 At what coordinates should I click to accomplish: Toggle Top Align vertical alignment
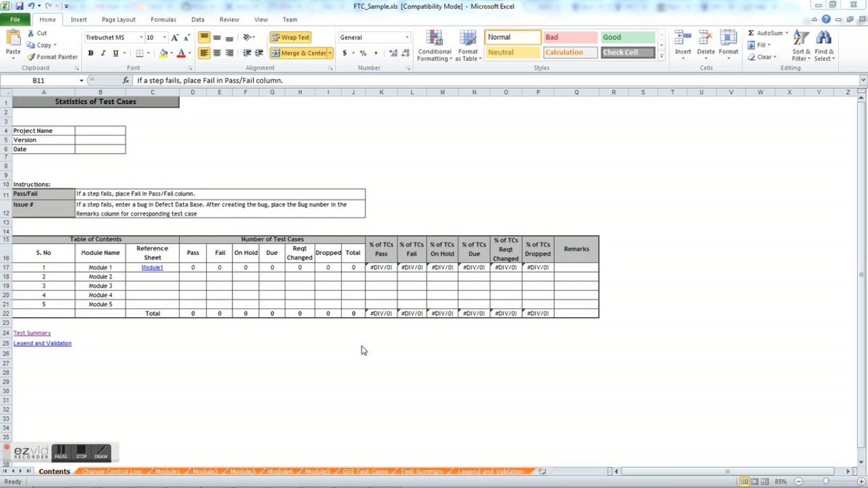(x=205, y=37)
